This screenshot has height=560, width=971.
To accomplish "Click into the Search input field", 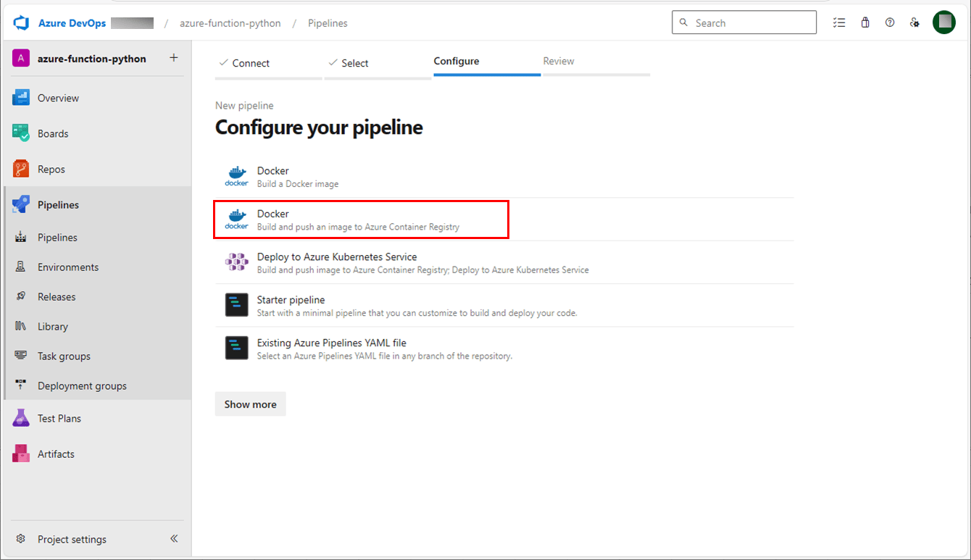I will pyautogui.click(x=744, y=22).
